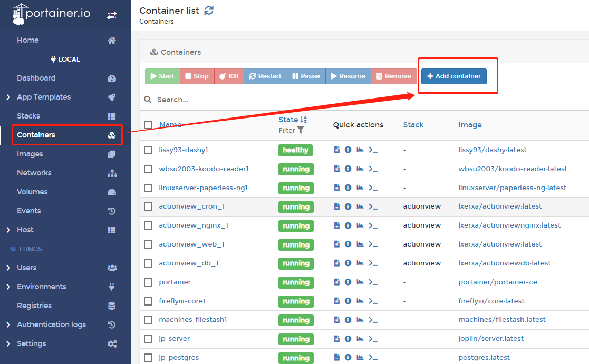Check the fireflyiii-core1 row checkbox

148,301
